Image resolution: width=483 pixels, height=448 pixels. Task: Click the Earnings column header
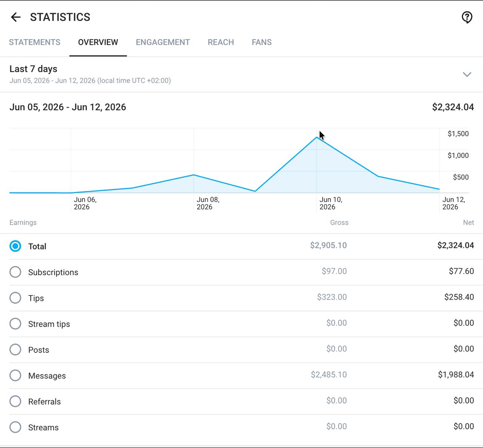[x=23, y=223]
